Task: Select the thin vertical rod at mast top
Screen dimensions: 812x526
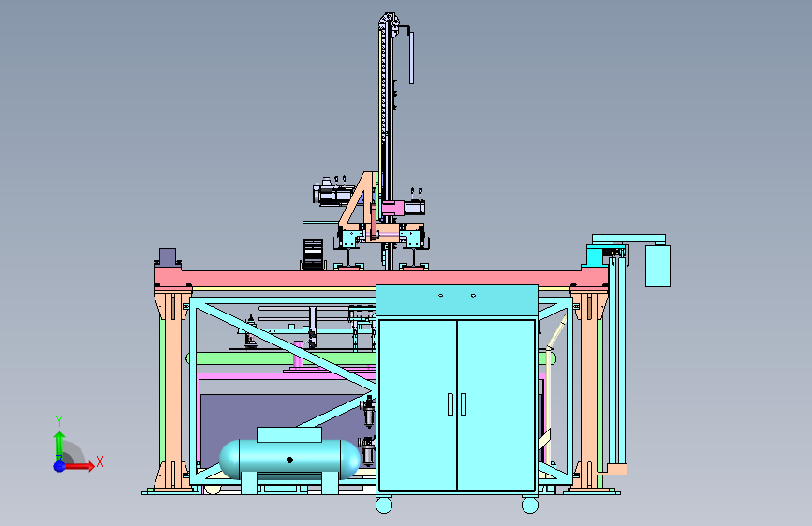Action: [412, 57]
